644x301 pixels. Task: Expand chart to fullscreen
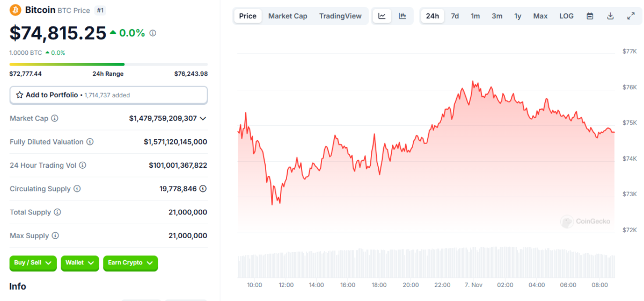[631, 16]
